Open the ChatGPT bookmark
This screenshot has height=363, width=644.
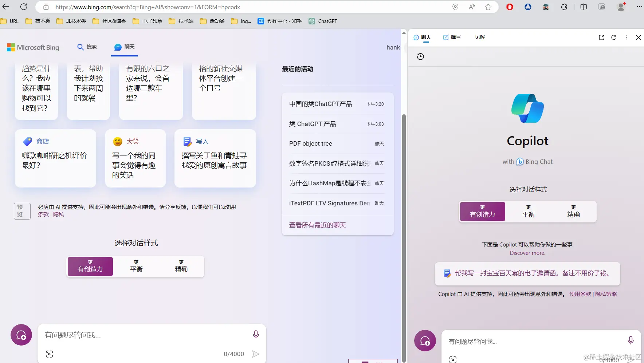tap(323, 21)
